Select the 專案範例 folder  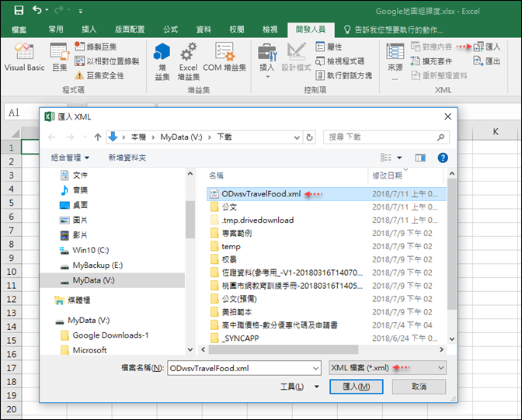click(x=236, y=233)
